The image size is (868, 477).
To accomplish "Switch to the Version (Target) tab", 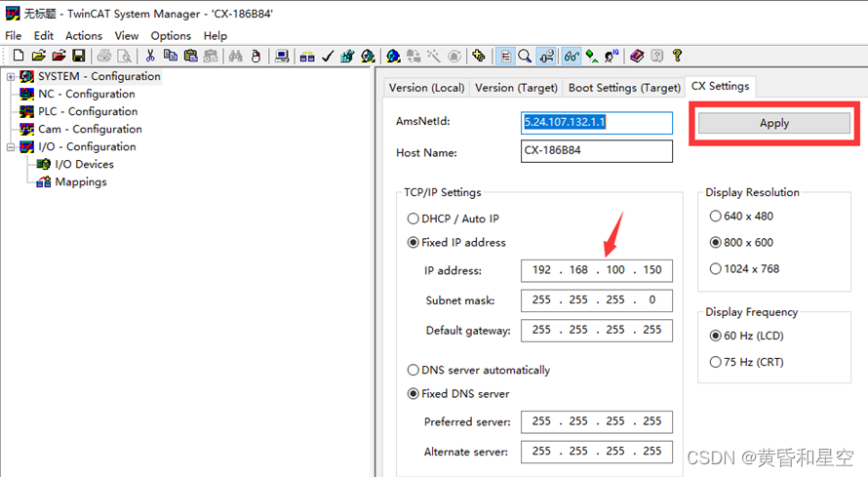I will (517, 88).
